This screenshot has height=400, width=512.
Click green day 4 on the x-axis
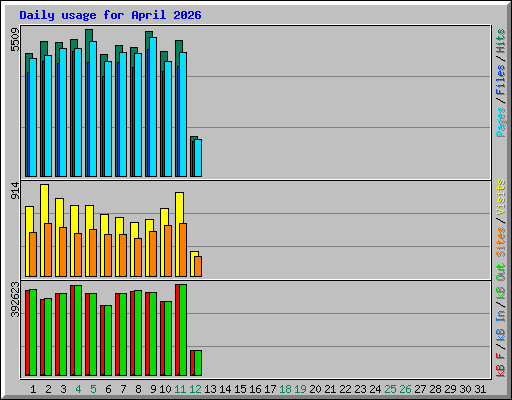tap(78, 389)
